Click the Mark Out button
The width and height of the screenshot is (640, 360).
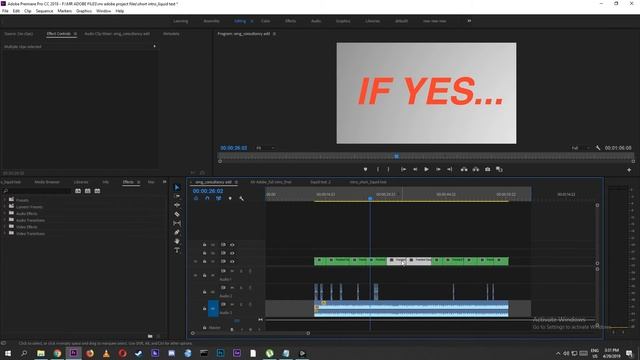click(388, 169)
